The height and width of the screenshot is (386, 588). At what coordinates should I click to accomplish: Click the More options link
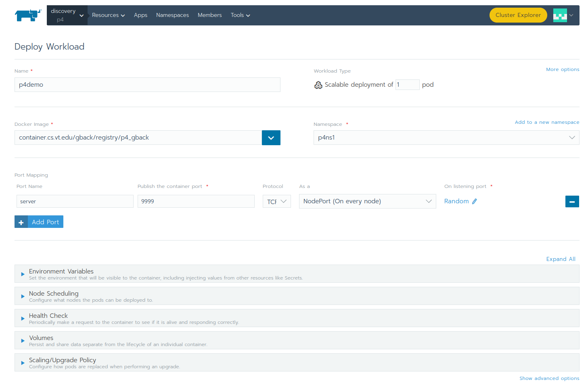(562, 69)
